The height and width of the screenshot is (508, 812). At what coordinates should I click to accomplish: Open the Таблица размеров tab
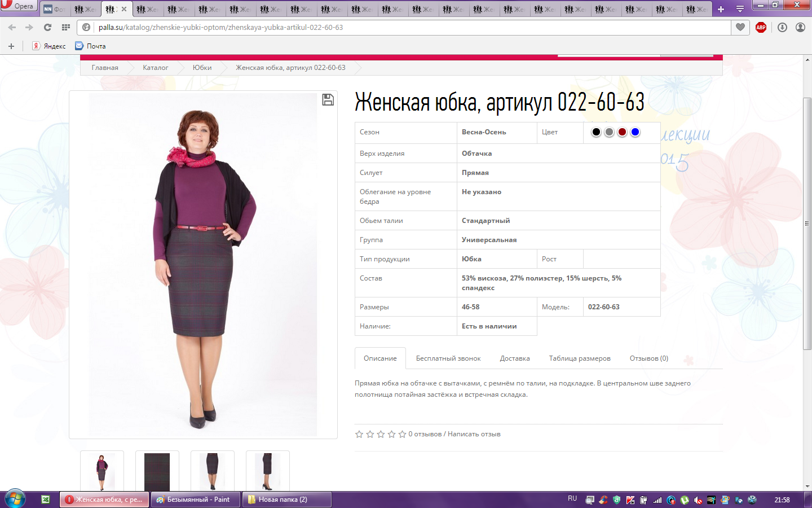579,358
